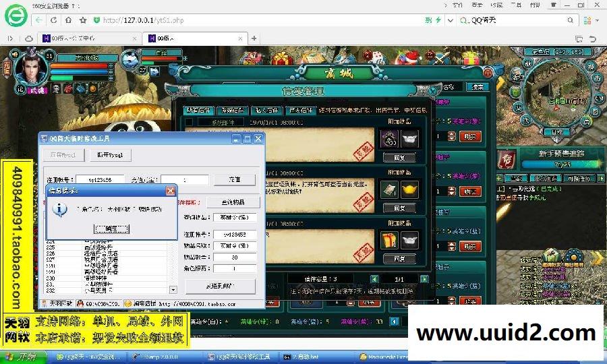Switch to the first browser tab
Viewport: 607px width, 364px height.
[90, 38]
